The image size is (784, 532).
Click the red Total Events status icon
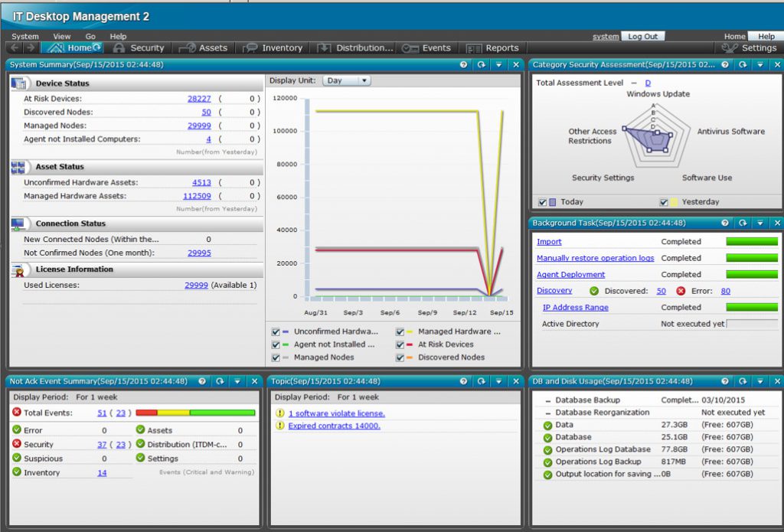click(x=17, y=412)
